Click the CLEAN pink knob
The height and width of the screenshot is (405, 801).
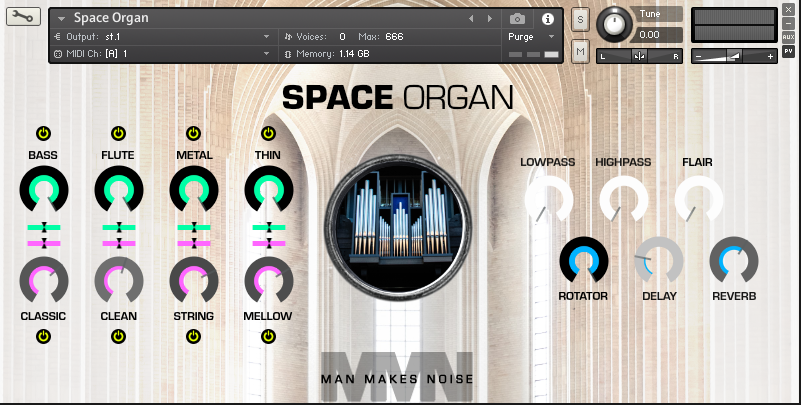[x=119, y=280]
